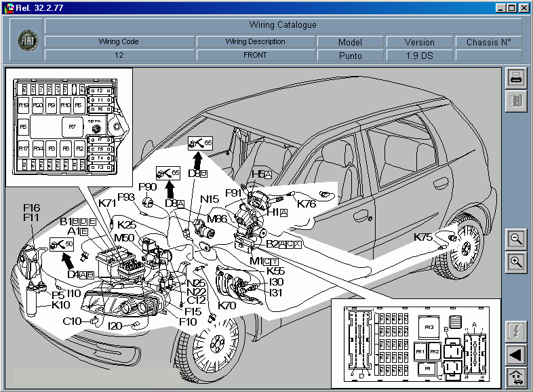Select component label F15
This screenshot has width=533, height=392.
(193, 311)
